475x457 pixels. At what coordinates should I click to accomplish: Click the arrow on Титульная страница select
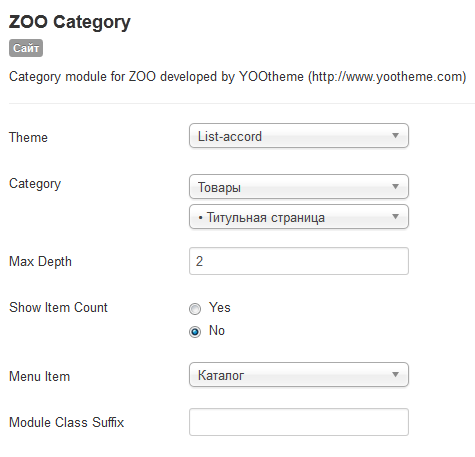(x=395, y=217)
